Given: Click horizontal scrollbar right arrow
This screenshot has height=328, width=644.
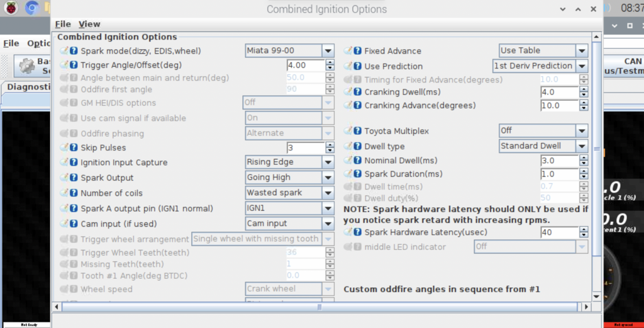Looking at the screenshot, I should 587,307.
